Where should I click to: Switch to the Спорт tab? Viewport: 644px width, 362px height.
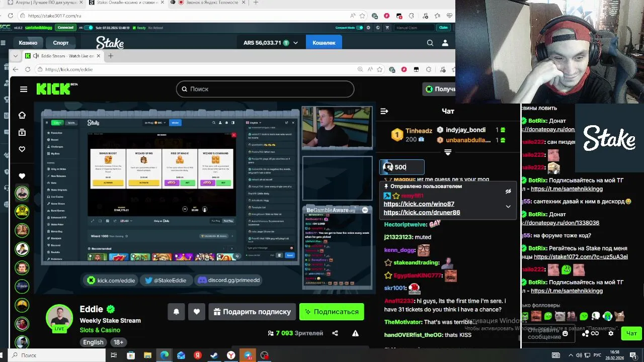point(61,43)
